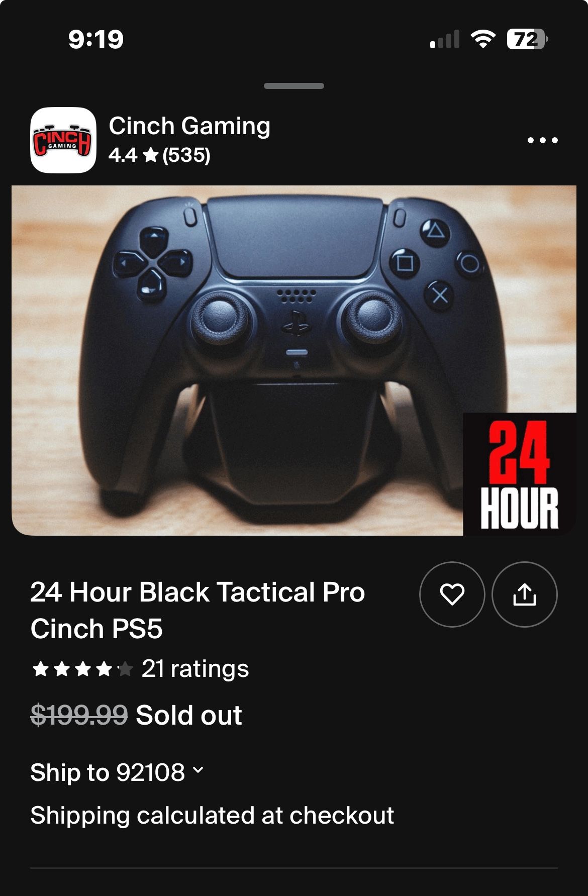Tap the filled star in the rating row
Image resolution: width=588 pixels, height=896 pixels.
[x=41, y=669]
